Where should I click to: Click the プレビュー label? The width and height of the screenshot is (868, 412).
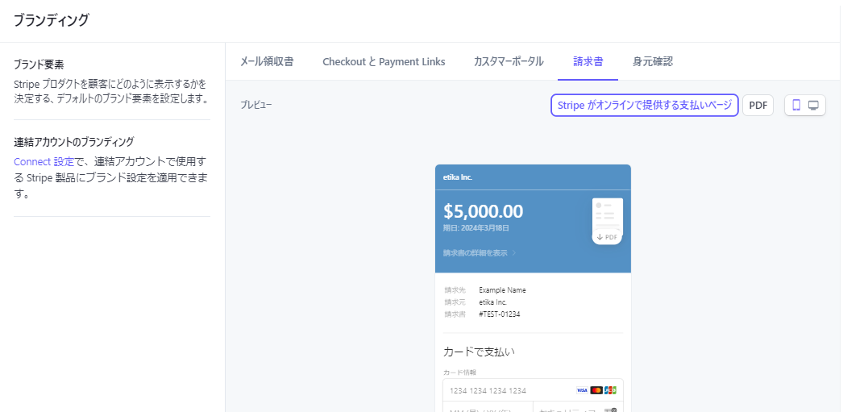pyautogui.click(x=256, y=105)
